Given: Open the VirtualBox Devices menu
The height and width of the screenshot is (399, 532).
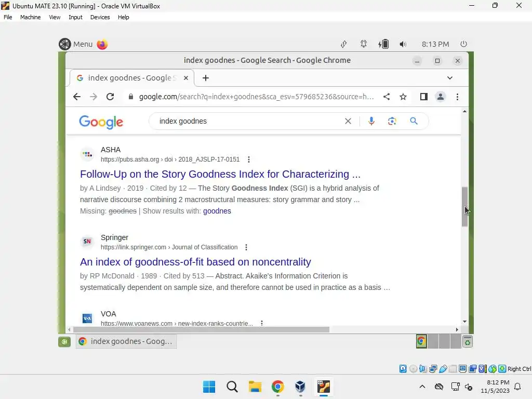Looking at the screenshot, I should point(100,17).
